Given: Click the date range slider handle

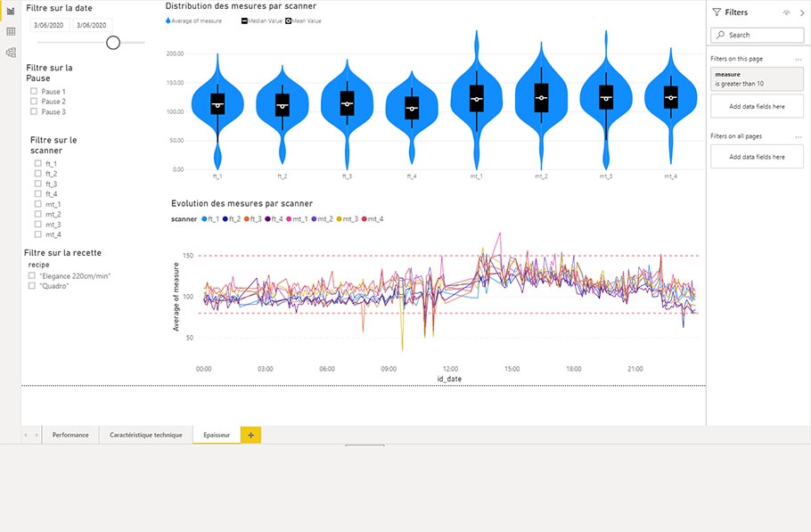Looking at the screenshot, I should 113,43.
